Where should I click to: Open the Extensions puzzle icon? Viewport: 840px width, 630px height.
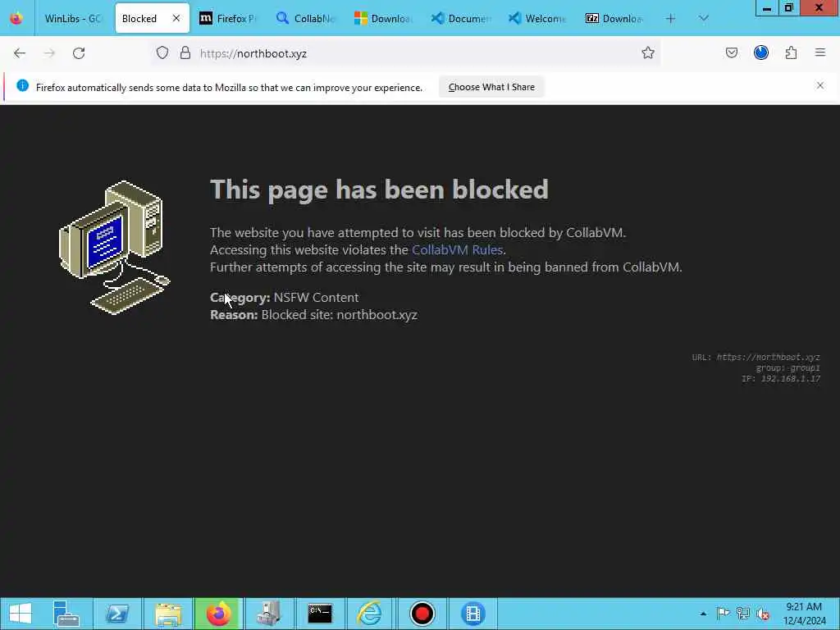791,52
